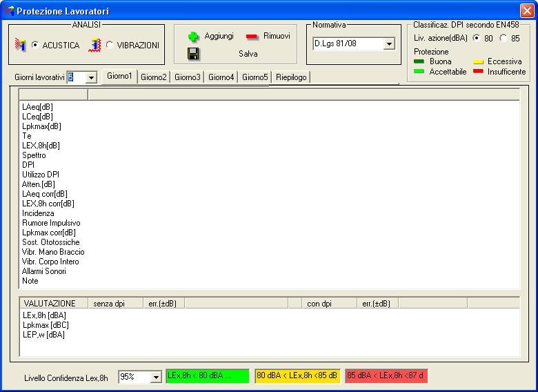This screenshot has width=538, height=392.
Task: Click the red Insufficente swatch
Action: (478, 71)
